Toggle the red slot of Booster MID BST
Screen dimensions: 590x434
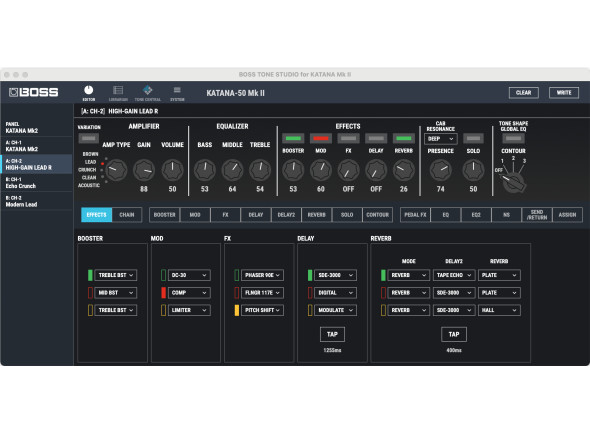(x=90, y=292)
